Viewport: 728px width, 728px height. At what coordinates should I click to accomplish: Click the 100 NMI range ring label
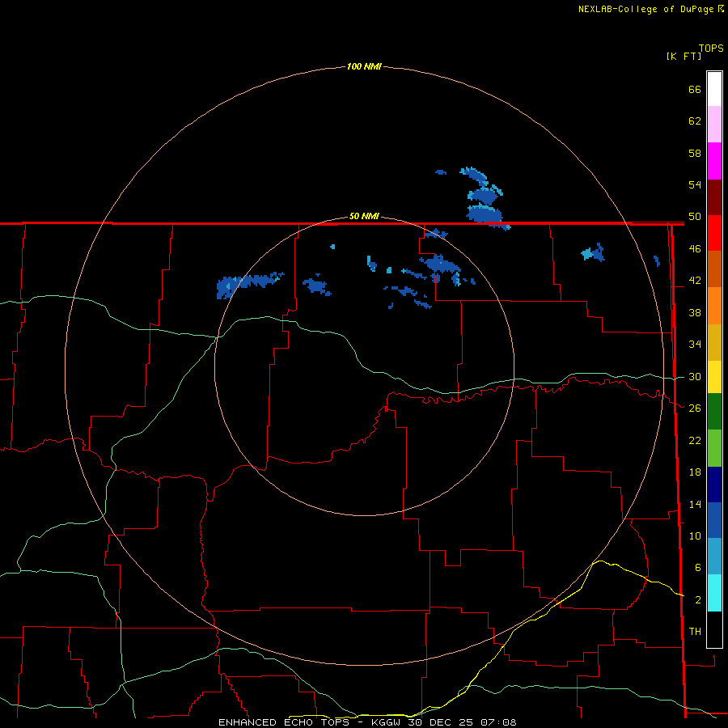(x=364, y=66)
